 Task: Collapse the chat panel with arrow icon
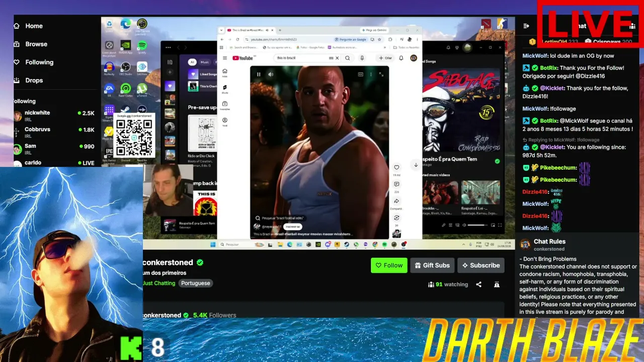pyautogui.click(x=526, y=26)
